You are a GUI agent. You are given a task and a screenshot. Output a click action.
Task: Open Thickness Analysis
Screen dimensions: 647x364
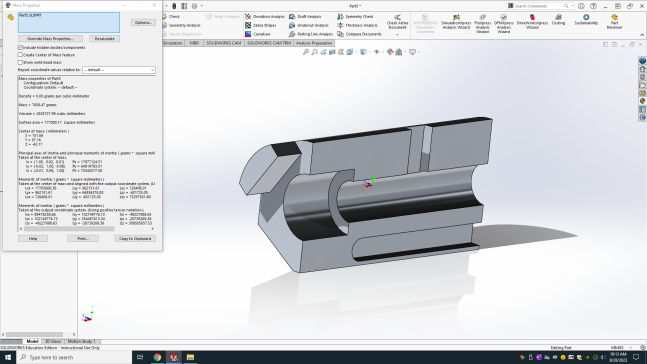coord(357,25)
